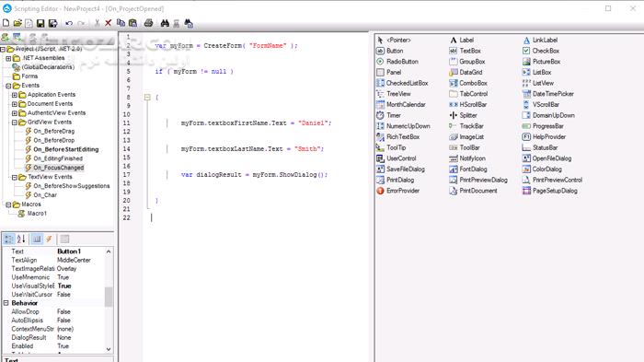Click the red Delete X toolbar icon
The height and width of the screenshot is (362, 644).
(108, 23)
